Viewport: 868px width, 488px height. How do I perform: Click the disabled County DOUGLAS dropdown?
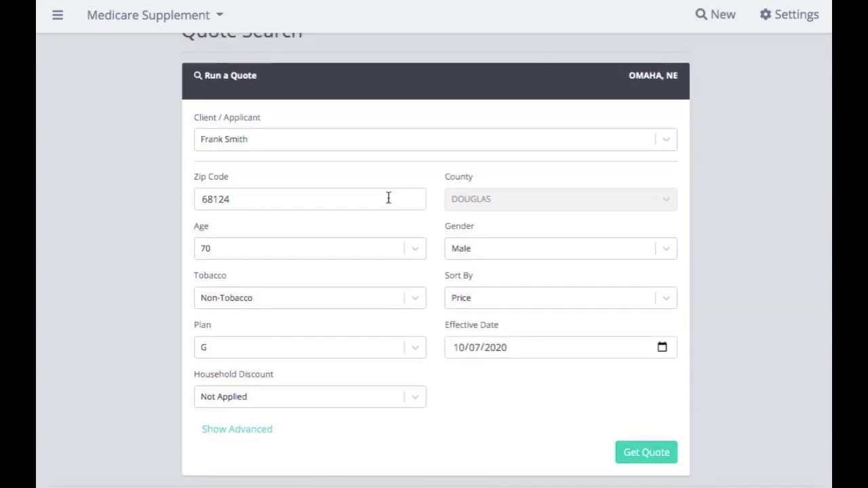coord(561,199)
